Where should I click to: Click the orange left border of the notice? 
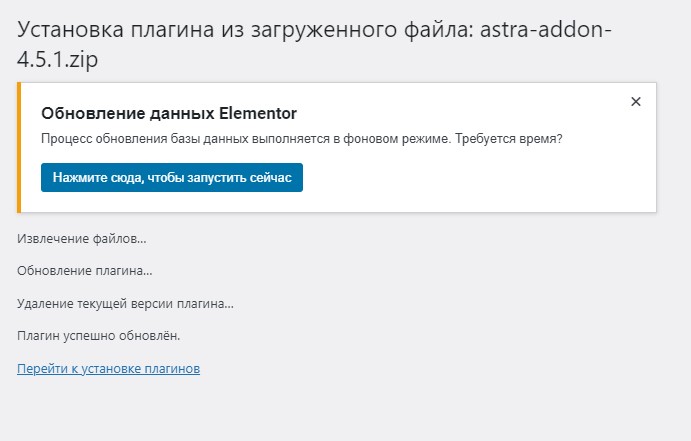[19, 148]
